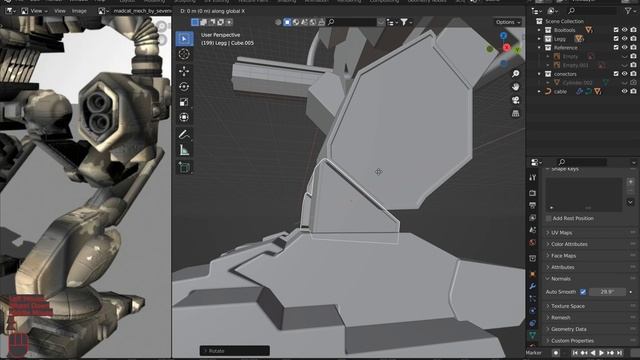
Task: Select the Measure tool
Action: 184,150
